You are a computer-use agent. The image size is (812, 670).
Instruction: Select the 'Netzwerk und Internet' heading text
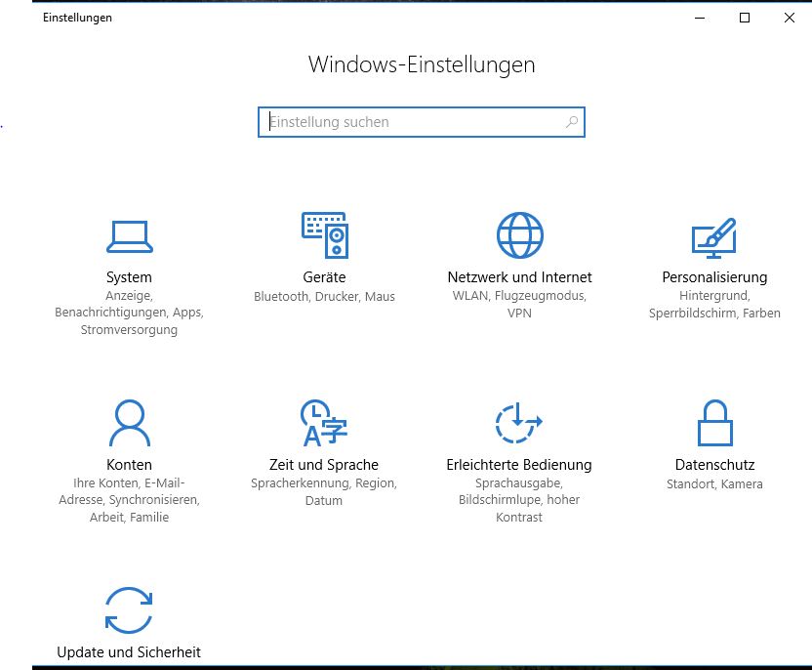[519, 277]
